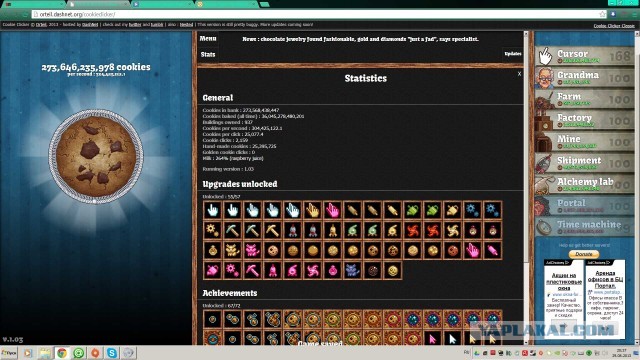Click the 'Upgrades unlocked' heading
The width and height of the screenshot is (640, 360).
point(240,184)
